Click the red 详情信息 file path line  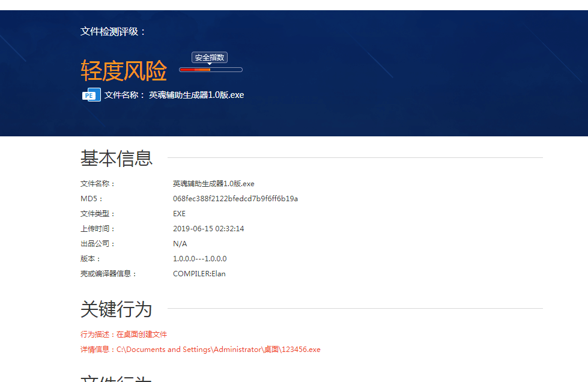200,350
